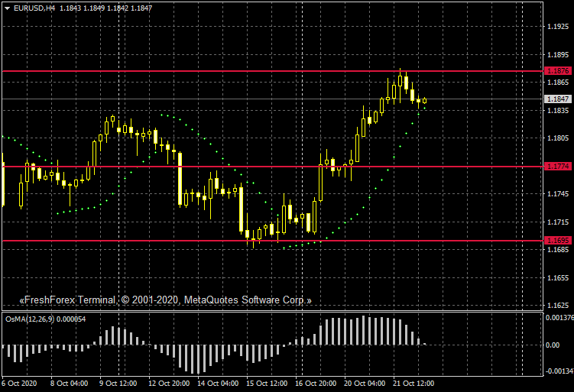
Task: Click the 20 Oct 04:00 time label
Action: click(x=365, y=384)
